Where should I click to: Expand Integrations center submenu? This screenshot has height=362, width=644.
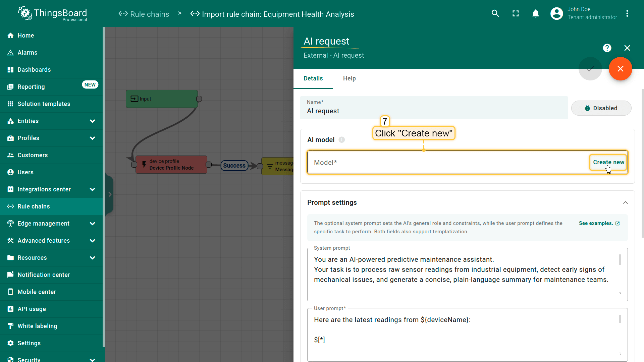tap(92, 189)
